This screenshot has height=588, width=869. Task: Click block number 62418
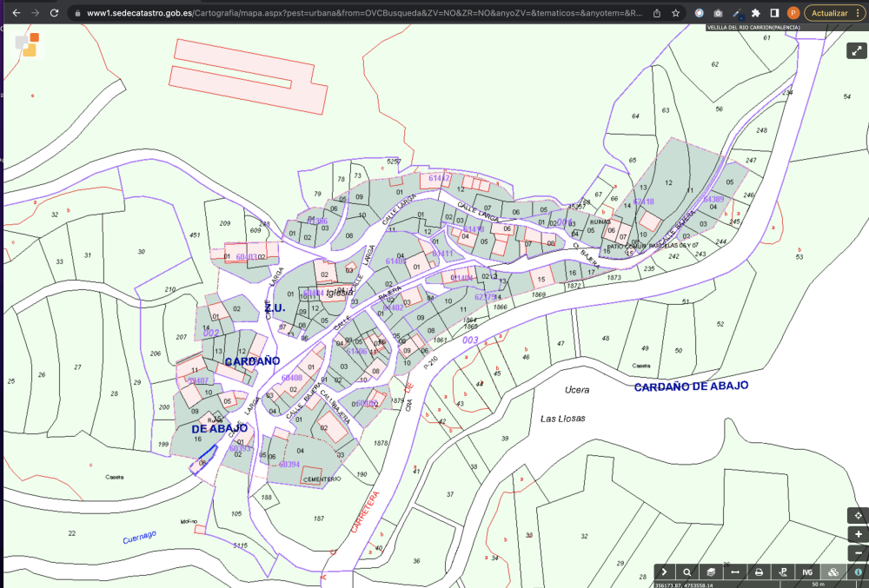pos(643,202)
